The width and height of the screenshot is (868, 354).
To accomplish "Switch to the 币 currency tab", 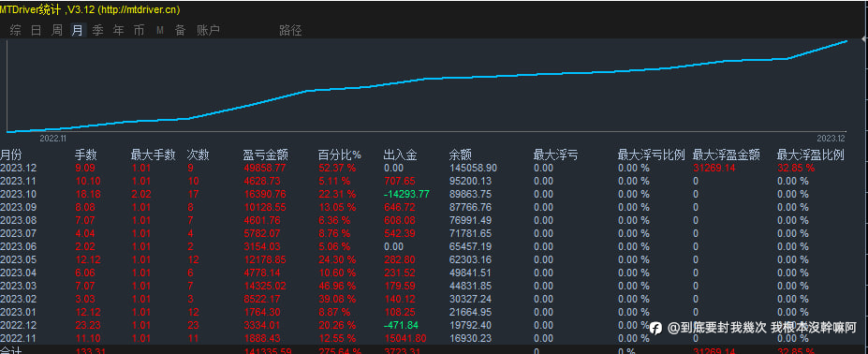I will point(139,31).
